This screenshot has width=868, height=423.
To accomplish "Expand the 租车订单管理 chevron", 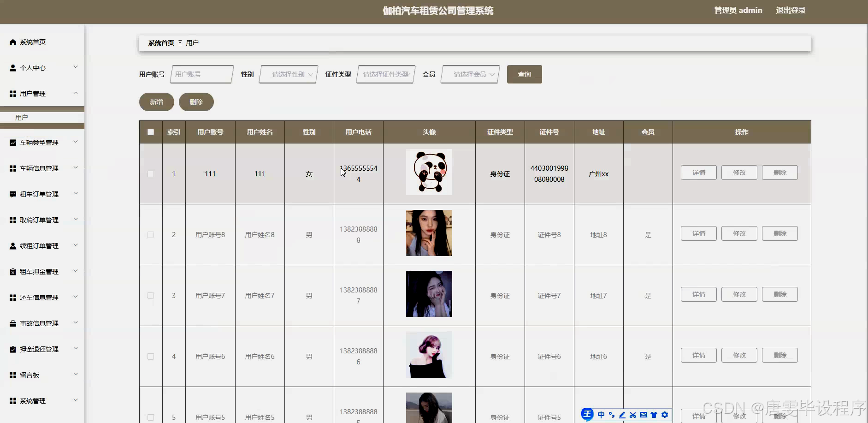I will (76, 194).
